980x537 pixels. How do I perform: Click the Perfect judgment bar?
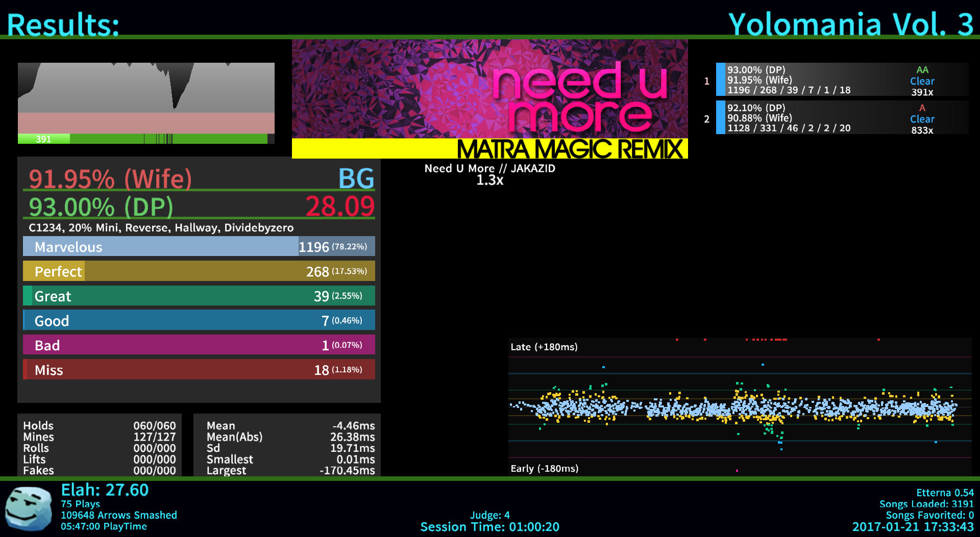(199, 271)
